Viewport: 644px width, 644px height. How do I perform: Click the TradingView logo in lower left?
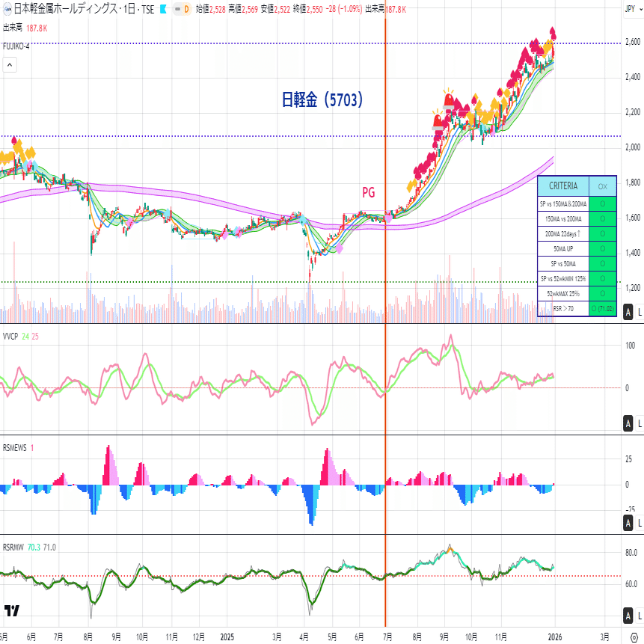point(12,610)
